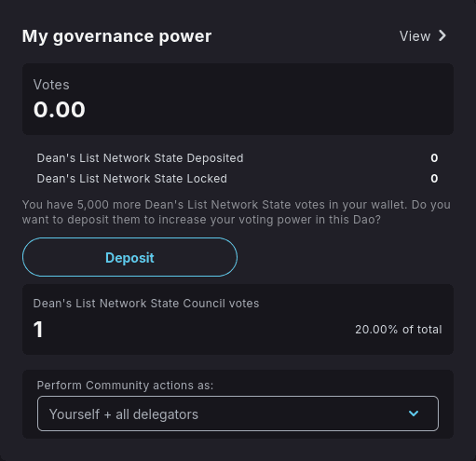The image size is (476, 461).
Task: Click the chevron arrow next to View
Action: pos(442,36)
